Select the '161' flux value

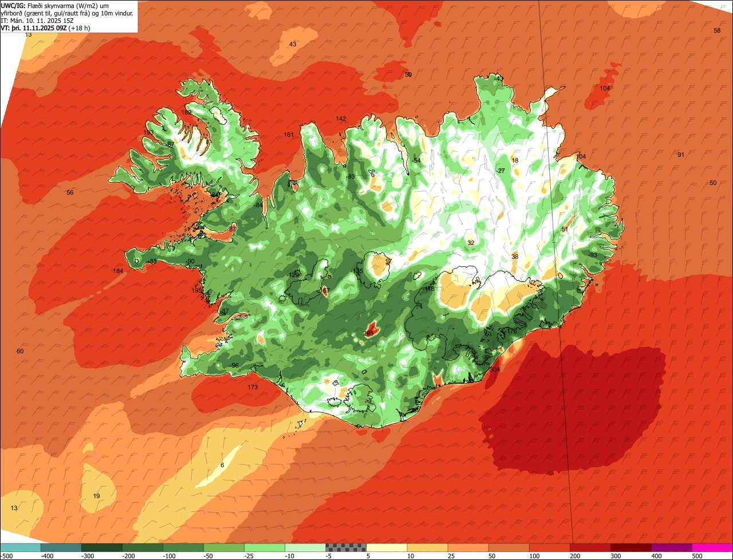click(x=289, y=135)
